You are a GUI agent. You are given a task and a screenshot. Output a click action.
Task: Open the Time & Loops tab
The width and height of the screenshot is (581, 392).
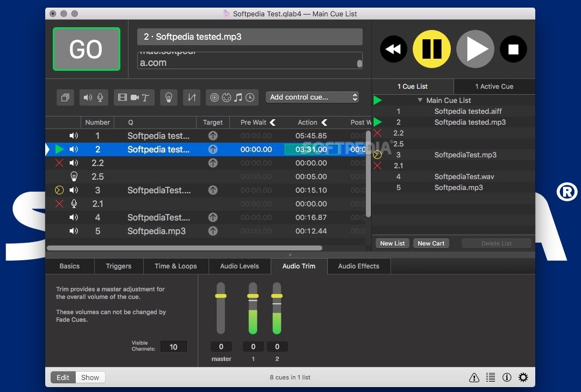[x=176, y=266]
